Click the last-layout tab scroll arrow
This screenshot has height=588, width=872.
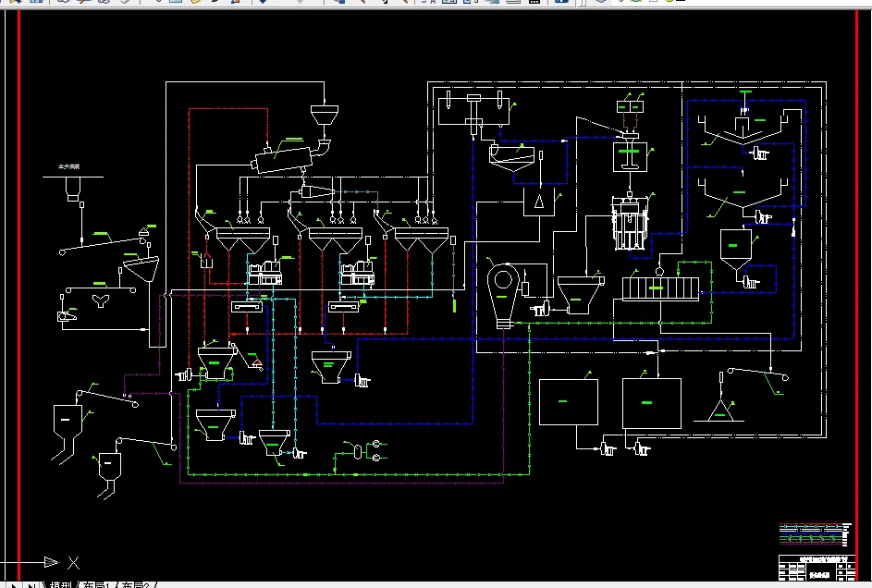point(32,585)
